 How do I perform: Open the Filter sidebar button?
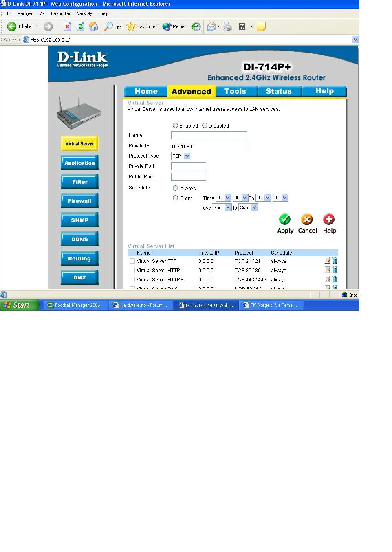pyautogui.click(x=79, y=182)
